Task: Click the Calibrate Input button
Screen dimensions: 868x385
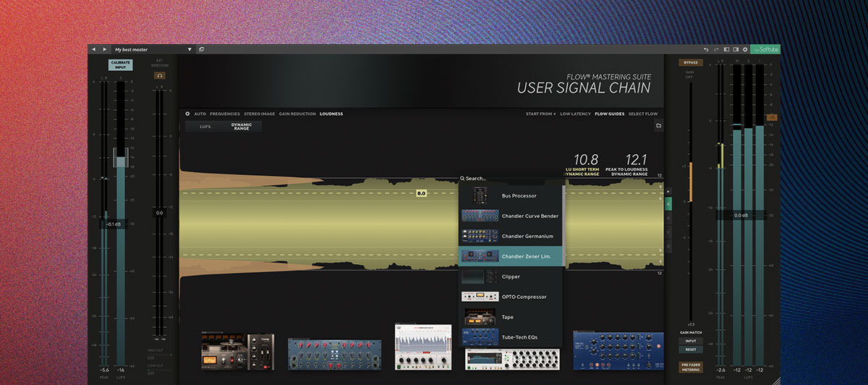Action: click(x=121, y=65)
